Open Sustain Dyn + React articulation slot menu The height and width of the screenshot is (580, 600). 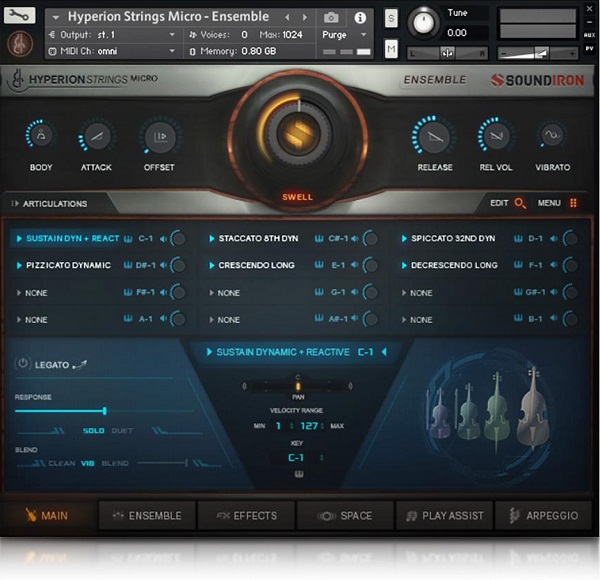point(19,239)
